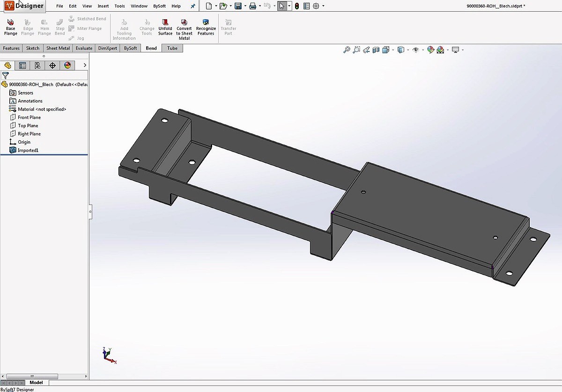Open the DisplayManager color sphere tab

67,65
